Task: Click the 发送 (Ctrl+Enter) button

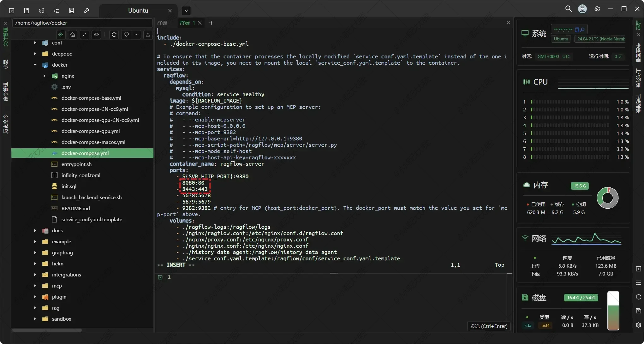Action: pyautogui.click(x=488, y=326)
